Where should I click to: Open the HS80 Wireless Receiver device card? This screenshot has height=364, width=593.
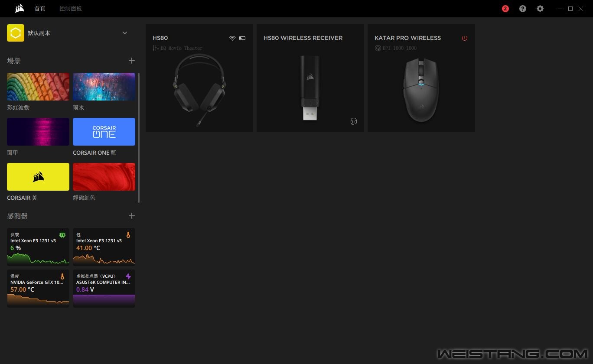click(310, 78)
